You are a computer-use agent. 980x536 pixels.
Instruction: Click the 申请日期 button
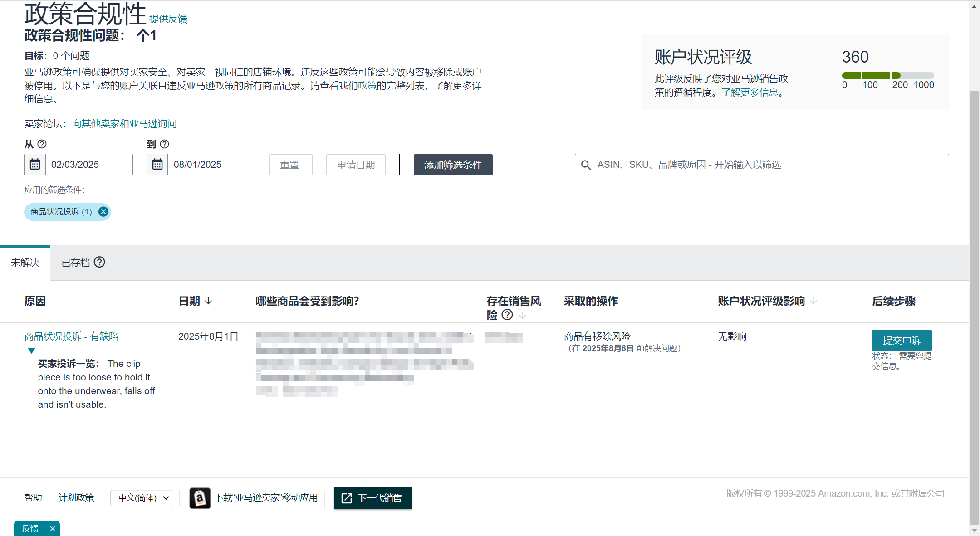click(356, 165)
